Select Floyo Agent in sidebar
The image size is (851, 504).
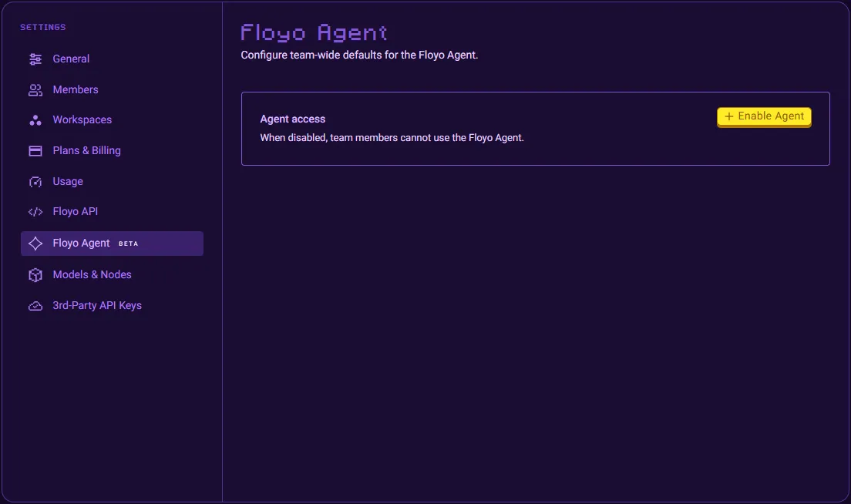(x=112, y=244)
